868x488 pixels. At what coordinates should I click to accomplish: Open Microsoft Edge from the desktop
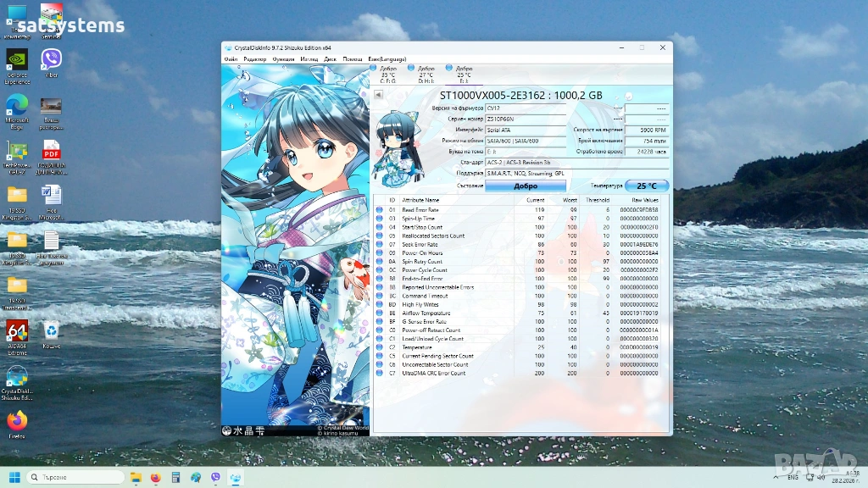point(17,108)
